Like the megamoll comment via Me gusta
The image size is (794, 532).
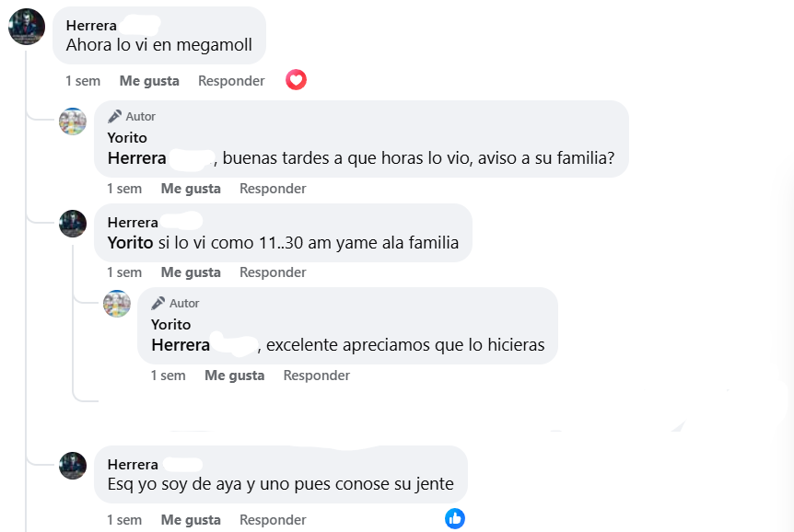pyautogui.click(x=149, y=80)
